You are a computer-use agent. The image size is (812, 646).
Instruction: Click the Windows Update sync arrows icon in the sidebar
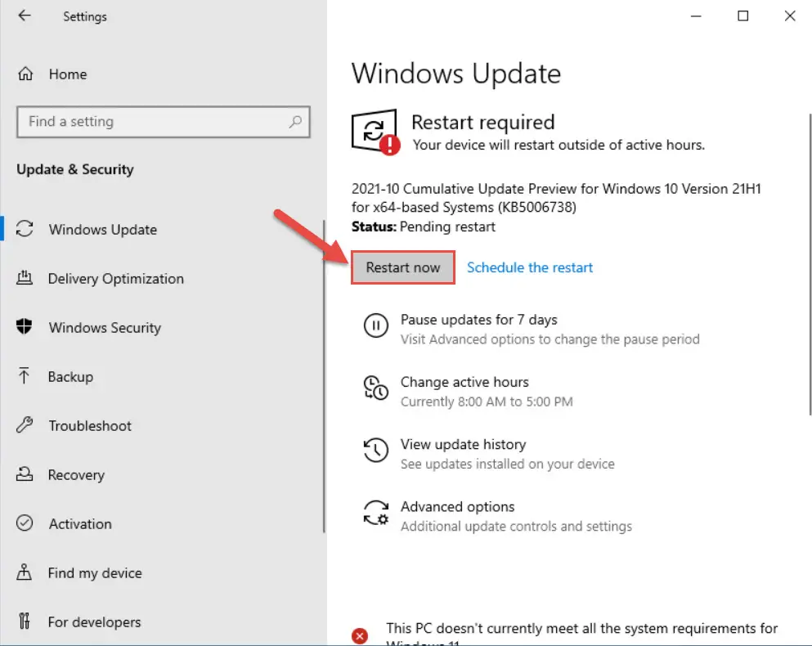pos(25,229)
